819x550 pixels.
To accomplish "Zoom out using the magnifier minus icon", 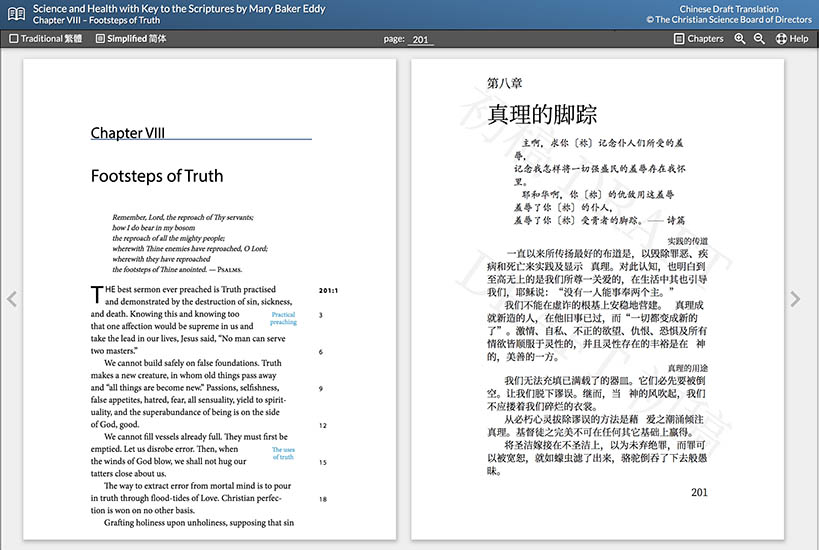I will [x=759, y=39].
